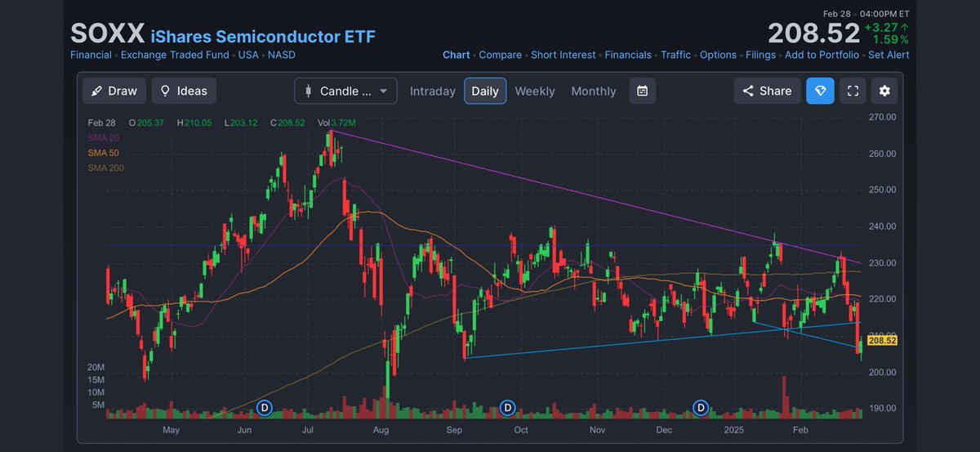Open chart settings gear
The height and width of the screenshot is (452, 980).
pos(884,91)
